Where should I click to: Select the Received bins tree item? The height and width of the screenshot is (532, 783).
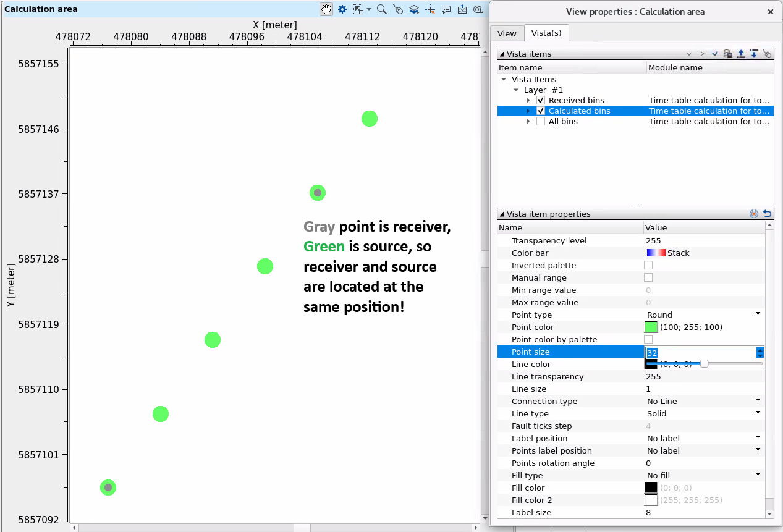point(576,100)
